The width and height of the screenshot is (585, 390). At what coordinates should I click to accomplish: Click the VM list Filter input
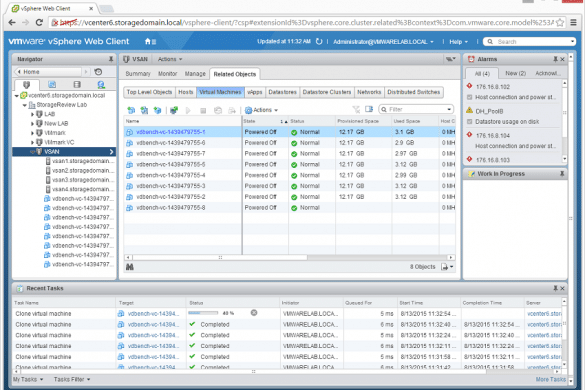tap(416, 109)
